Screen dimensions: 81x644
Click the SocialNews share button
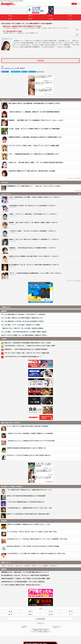(41, 72)
